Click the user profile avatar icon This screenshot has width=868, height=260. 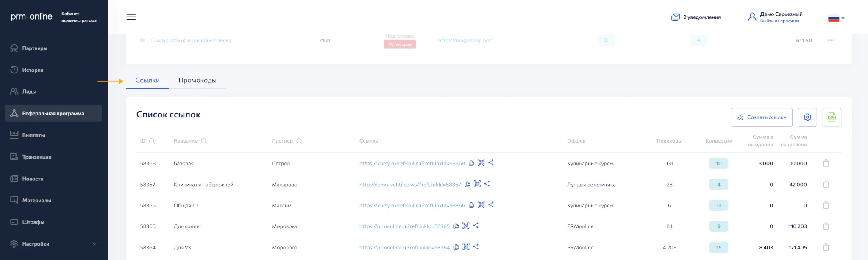(752, 17)
